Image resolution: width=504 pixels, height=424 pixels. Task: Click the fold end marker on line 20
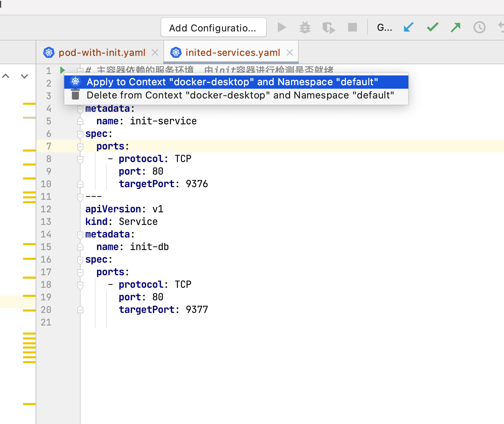pyautogui.click(x=80, y=310)
